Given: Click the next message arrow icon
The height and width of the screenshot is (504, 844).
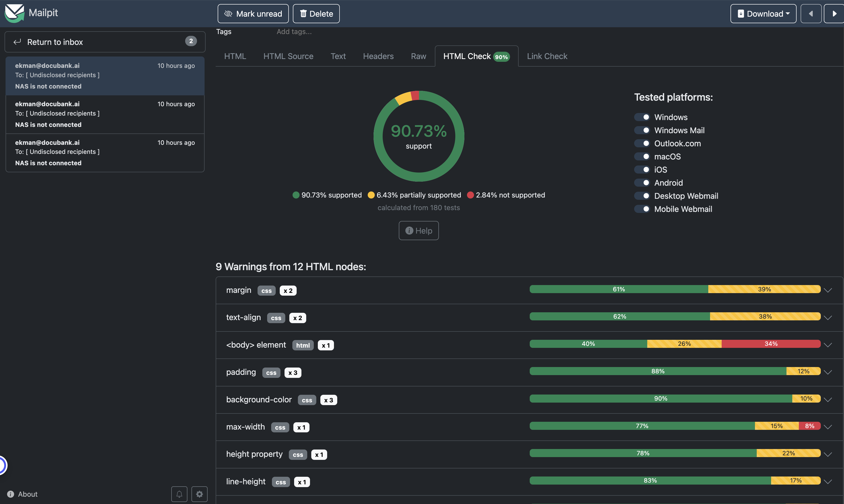Looking at the screenshot, I should tap(834, 14).
